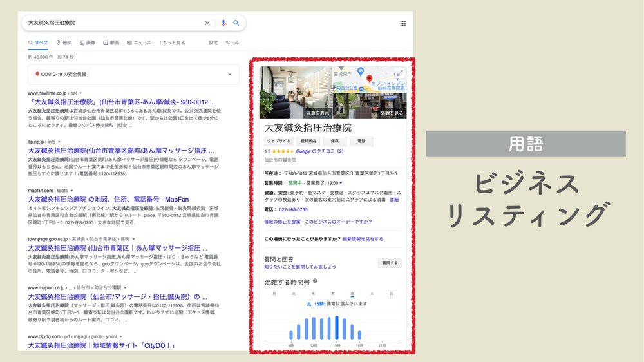Select 金 in the popular times days

352,294
